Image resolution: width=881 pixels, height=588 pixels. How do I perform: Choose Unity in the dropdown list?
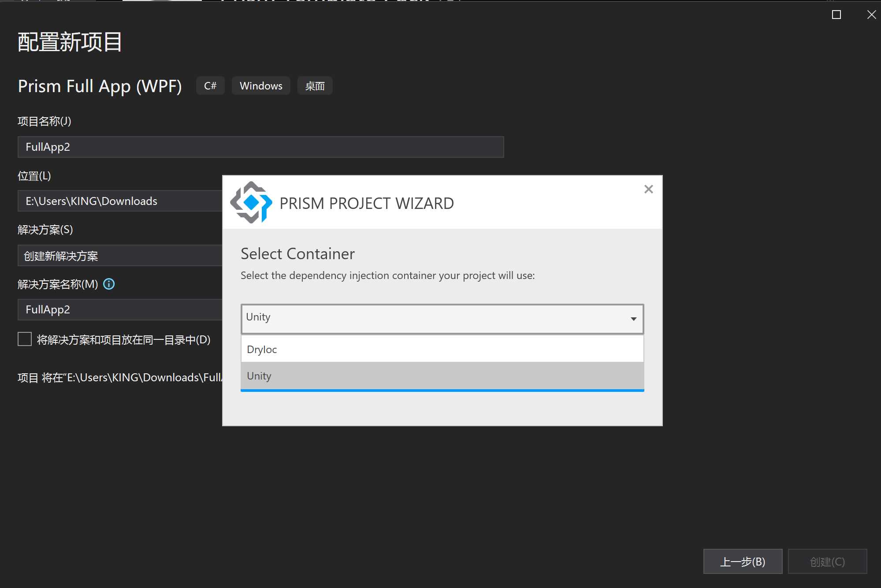(442, 376)
